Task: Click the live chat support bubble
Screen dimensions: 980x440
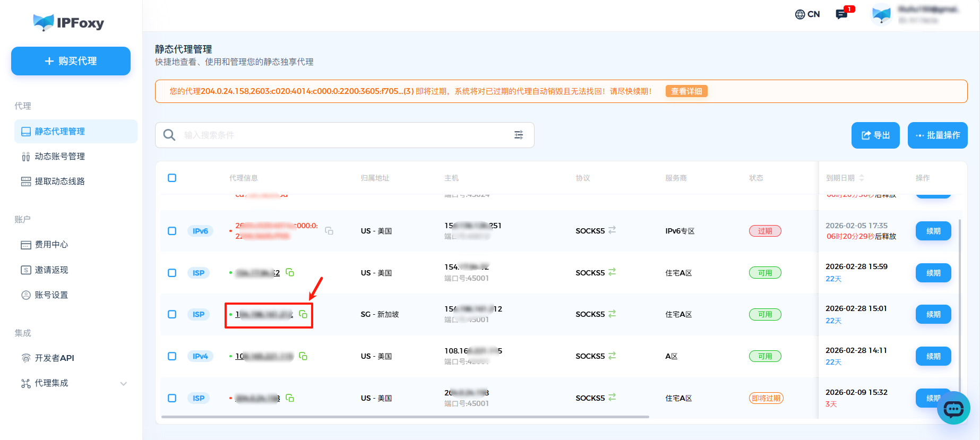Action: tap(953, 408)
